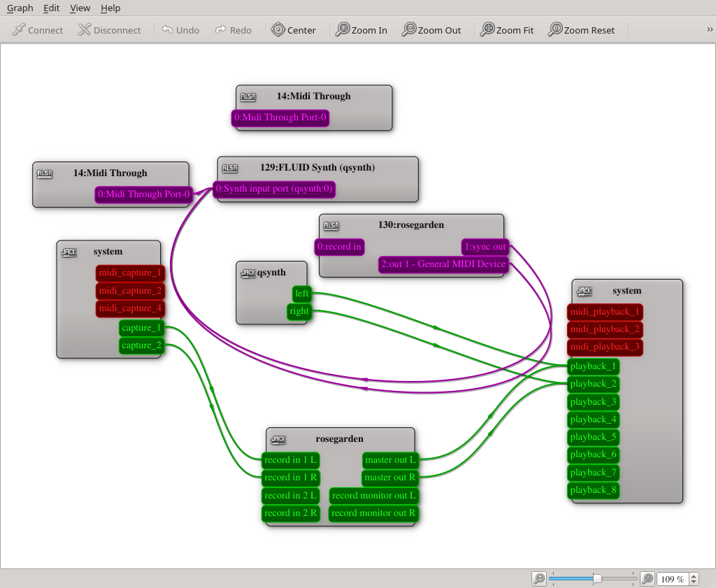Select playback_1 port
The image size is (716, 588).
pyautogui.click(x=593, y=366)
